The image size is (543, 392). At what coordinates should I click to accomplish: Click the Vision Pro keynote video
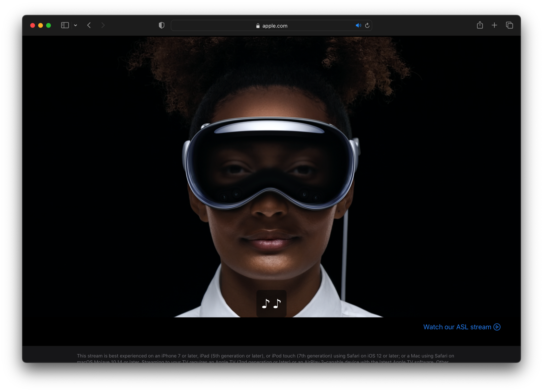(271, 177)
